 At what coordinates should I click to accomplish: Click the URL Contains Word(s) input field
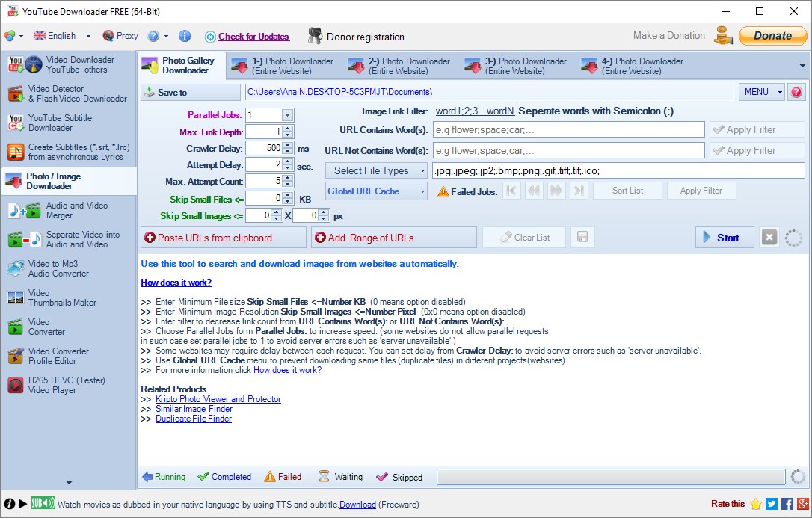point(568,129)
